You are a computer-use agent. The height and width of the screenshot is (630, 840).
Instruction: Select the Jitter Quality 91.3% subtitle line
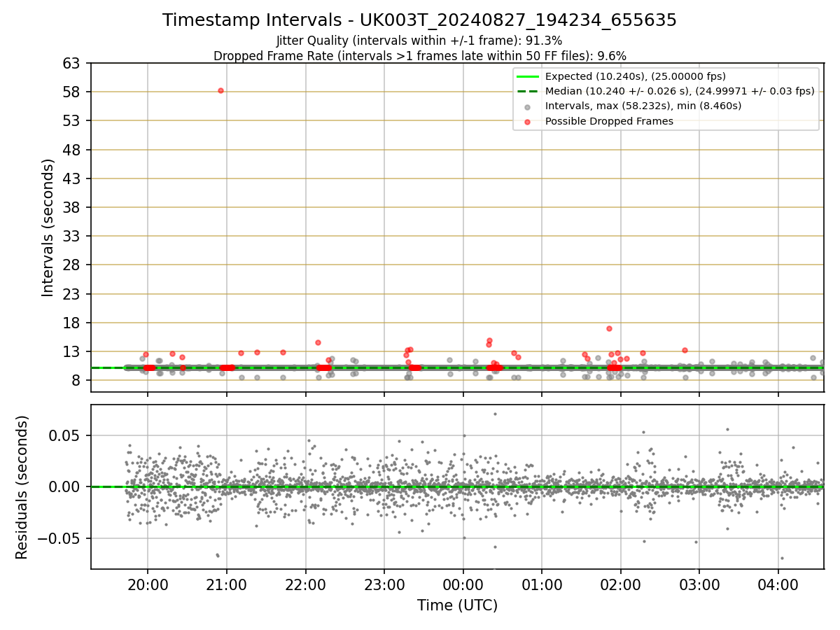click(419, 41)
